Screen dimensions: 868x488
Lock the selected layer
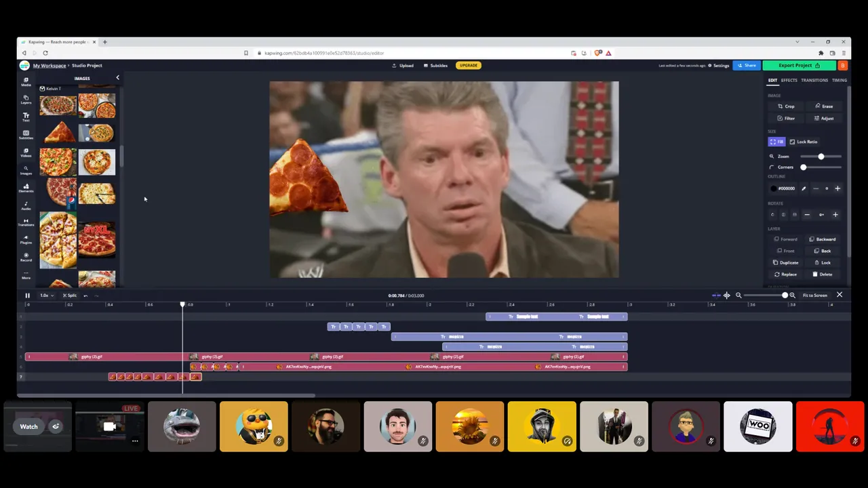tap(823, 263)
